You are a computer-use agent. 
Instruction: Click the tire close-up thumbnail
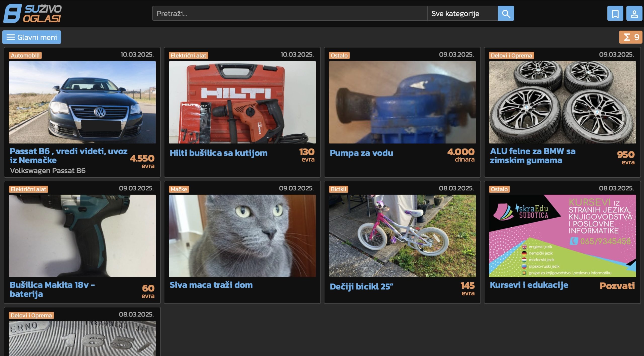[82, 338]
